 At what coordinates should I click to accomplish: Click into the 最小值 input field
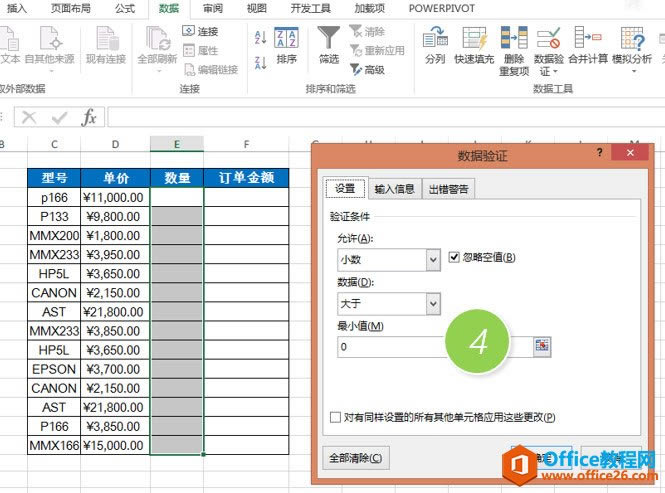[x=435, y=347]
